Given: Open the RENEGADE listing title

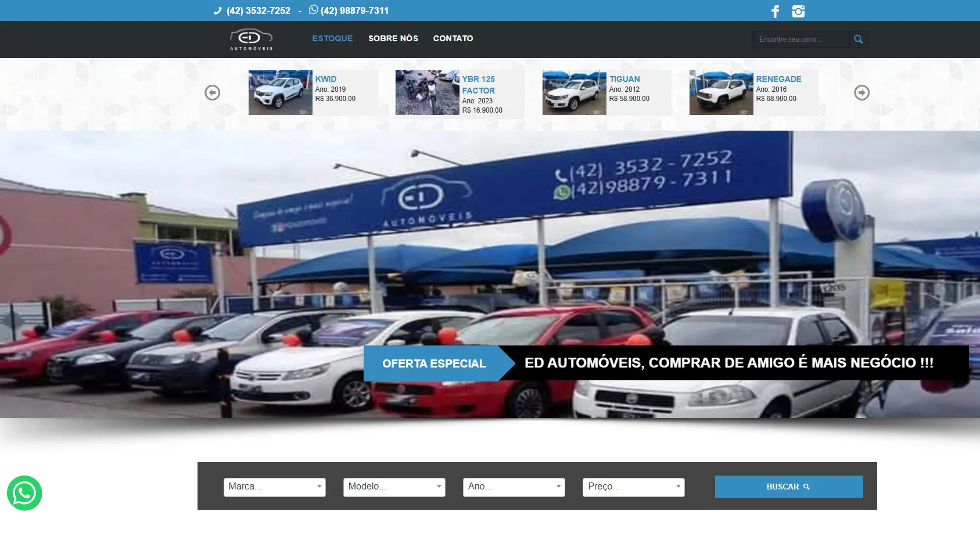Looking at the screenshot, I should [x=778, y=79].
